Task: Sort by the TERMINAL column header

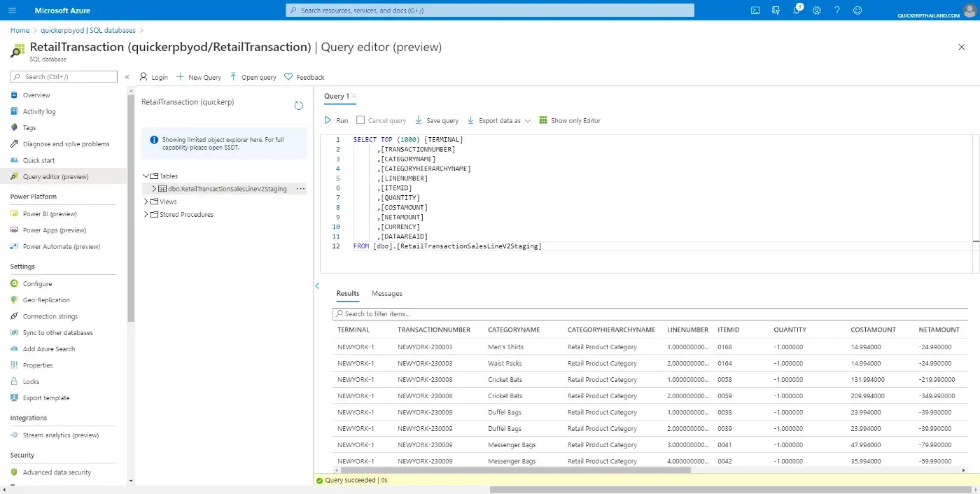Action: (353, 330)
